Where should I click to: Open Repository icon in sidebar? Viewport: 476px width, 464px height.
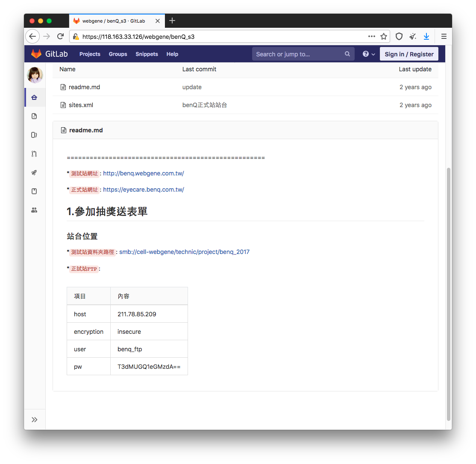pos(34,116)
